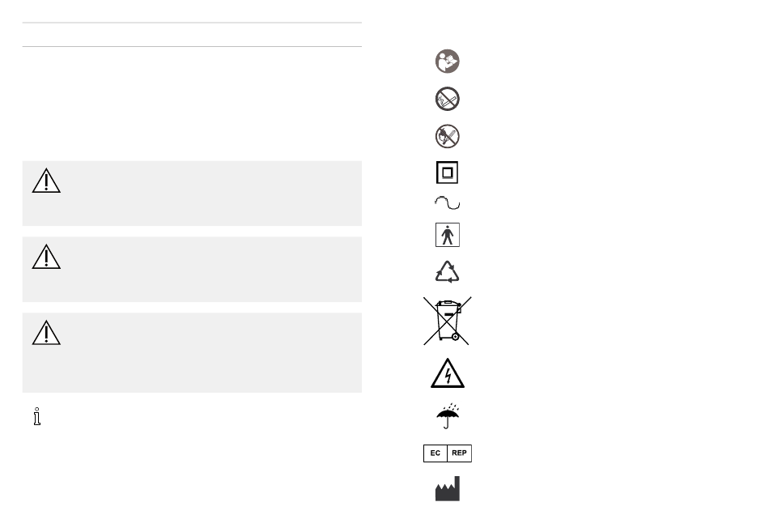Click the crossed-out wheelie bin symbol

[448, 321]
